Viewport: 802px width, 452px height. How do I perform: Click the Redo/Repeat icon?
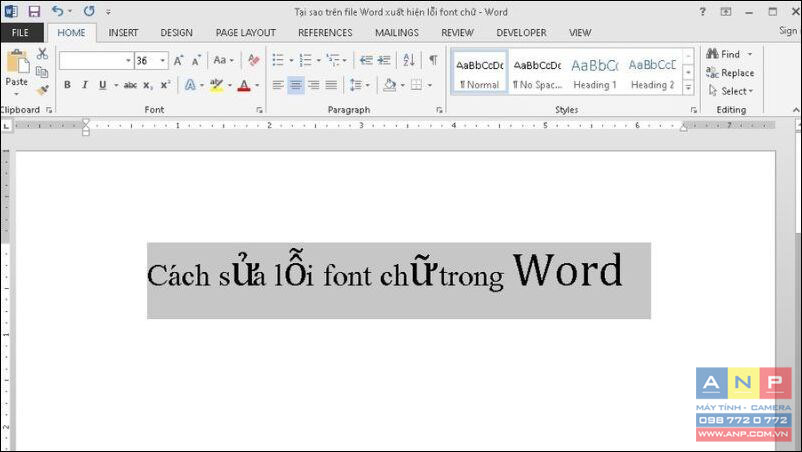coord(89,11)
